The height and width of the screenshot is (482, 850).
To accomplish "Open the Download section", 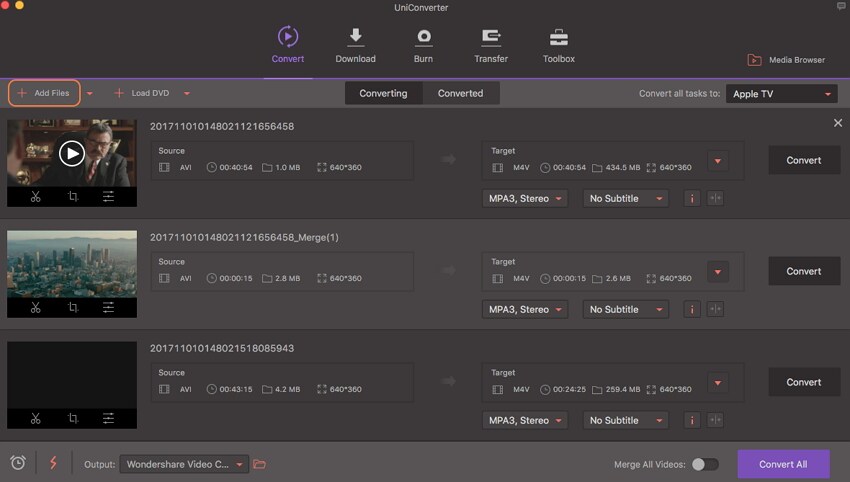I will click(355, 45).
